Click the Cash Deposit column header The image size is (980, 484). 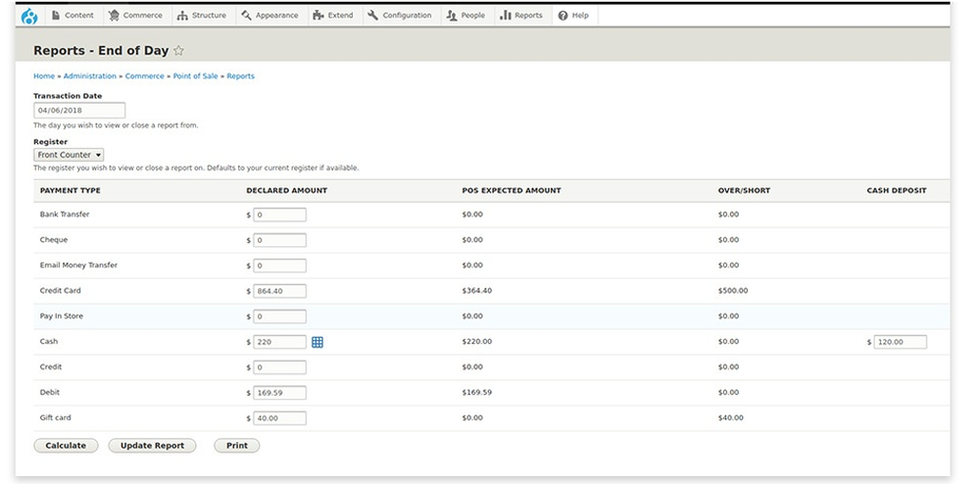point(897,190)
